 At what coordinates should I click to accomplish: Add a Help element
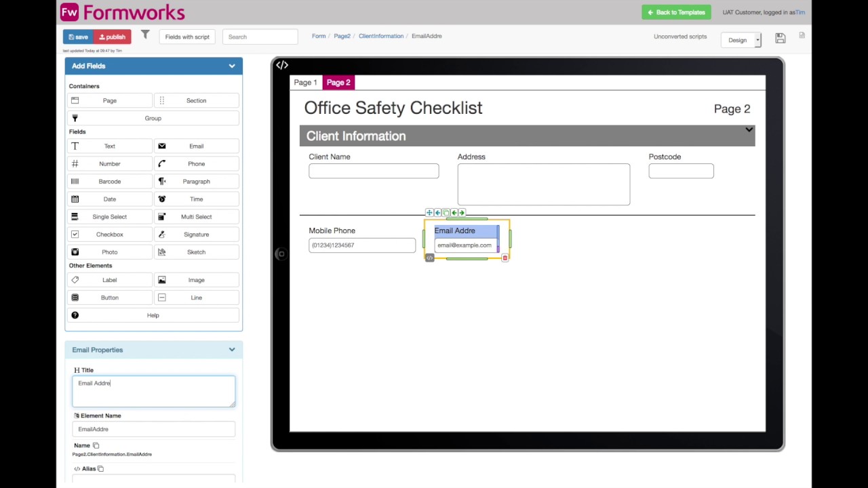coord(153,315)
